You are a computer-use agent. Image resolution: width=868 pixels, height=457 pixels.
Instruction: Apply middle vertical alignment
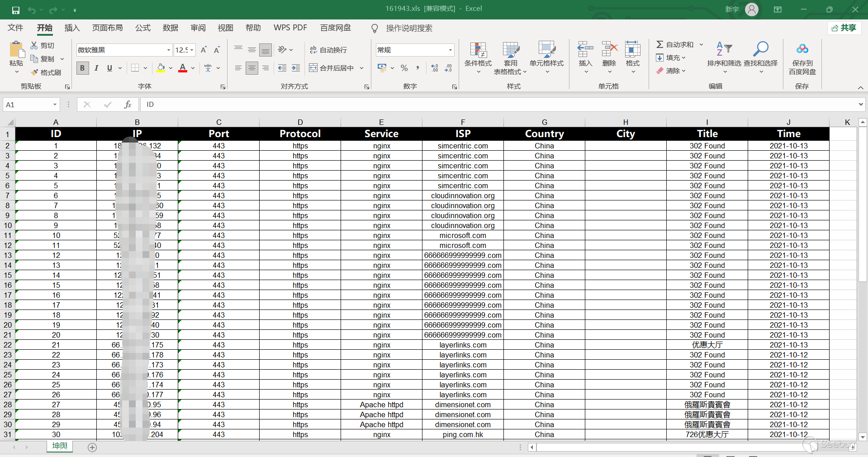point(252,50)
